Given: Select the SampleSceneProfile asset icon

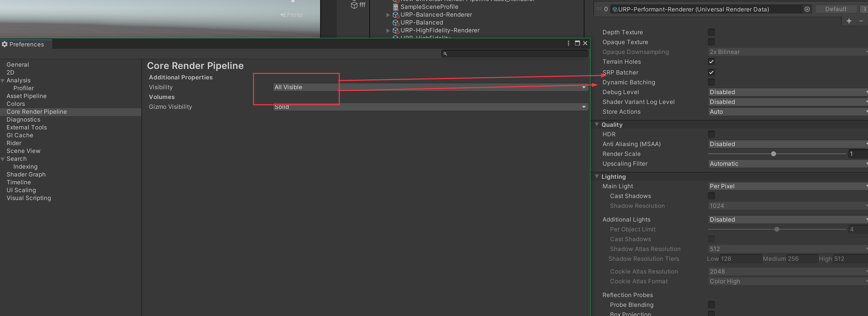Looking at the screenshot, I should 395,7.
